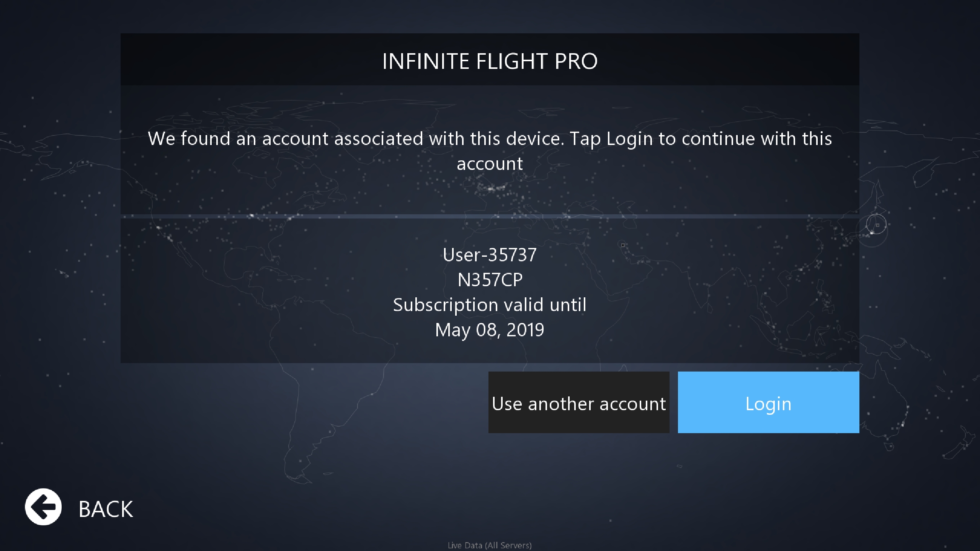Screen dimensions: 980x551
Task: Click the Infinite Flight Pro title
Action: pyautogui.click(x=490, y=61)
